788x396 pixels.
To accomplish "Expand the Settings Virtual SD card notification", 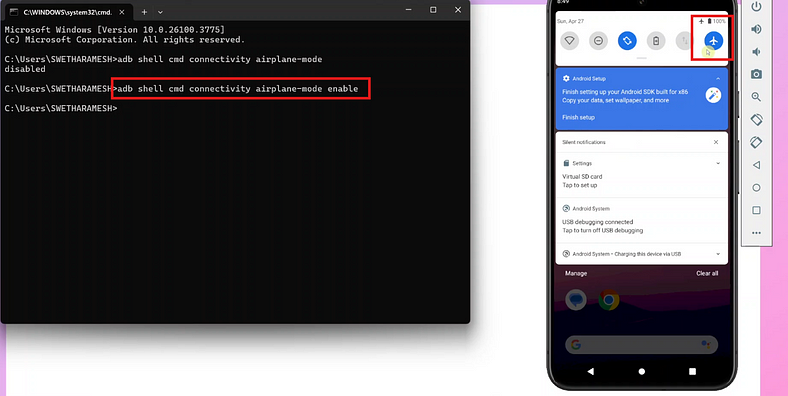I will point(718,163).
